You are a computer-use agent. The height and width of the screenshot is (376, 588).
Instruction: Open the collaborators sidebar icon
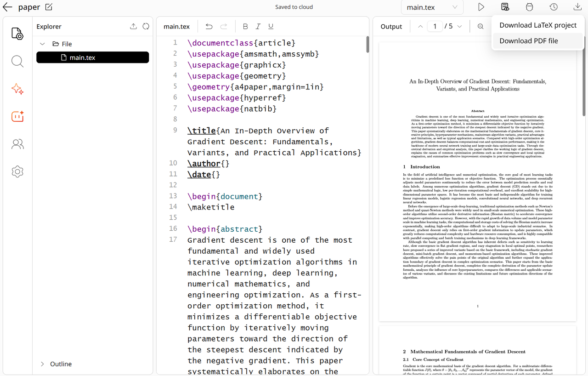17,144
